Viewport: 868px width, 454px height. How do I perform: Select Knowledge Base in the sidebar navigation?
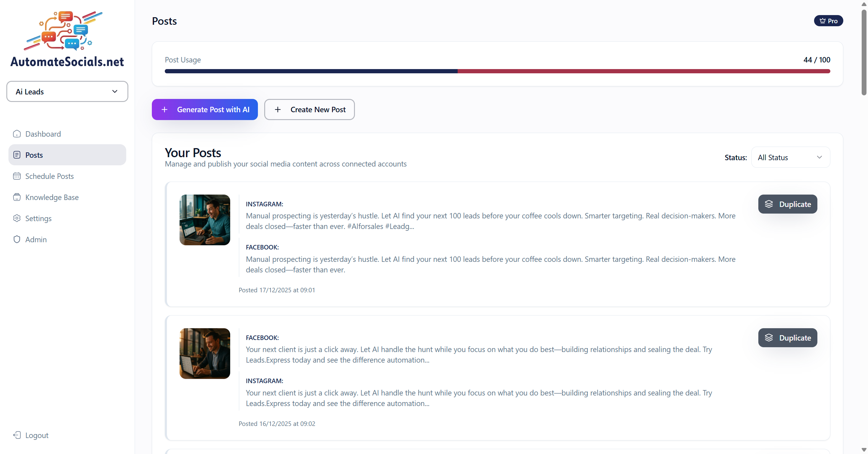pyautogui.click(x=52, y=197)
